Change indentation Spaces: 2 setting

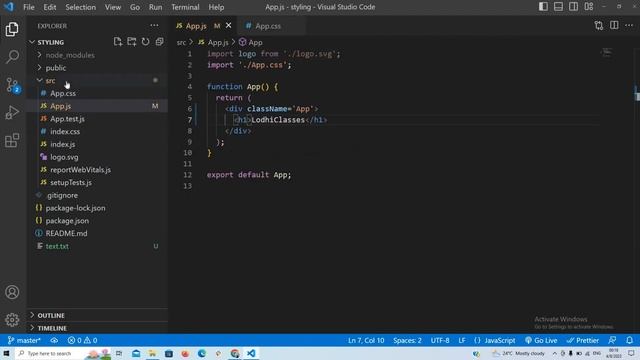coord(407,340)
